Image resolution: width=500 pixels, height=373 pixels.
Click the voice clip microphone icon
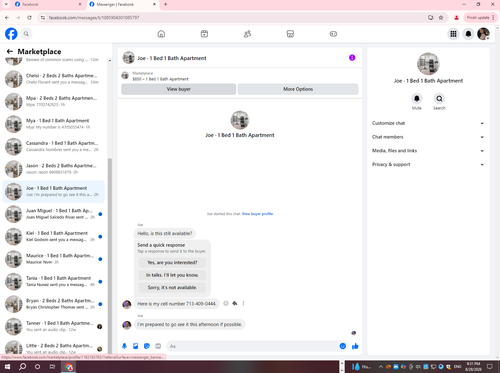[124, 346]
